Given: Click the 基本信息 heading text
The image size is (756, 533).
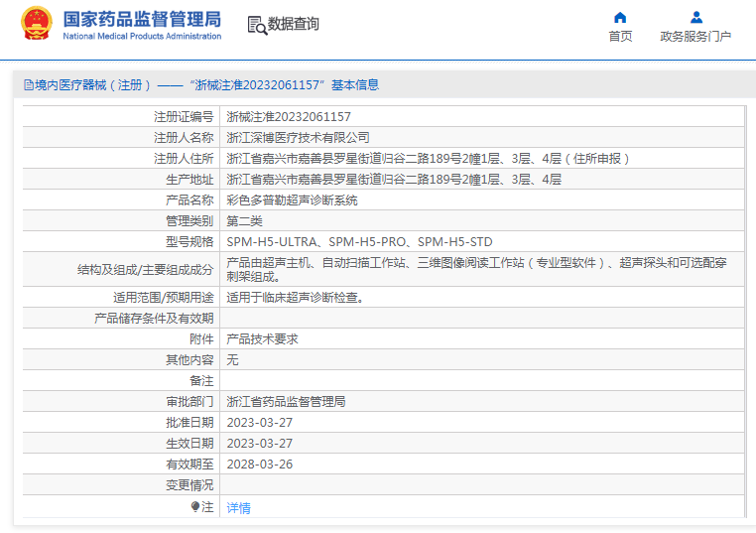Looking at the screenshot, I should (355, 85).
